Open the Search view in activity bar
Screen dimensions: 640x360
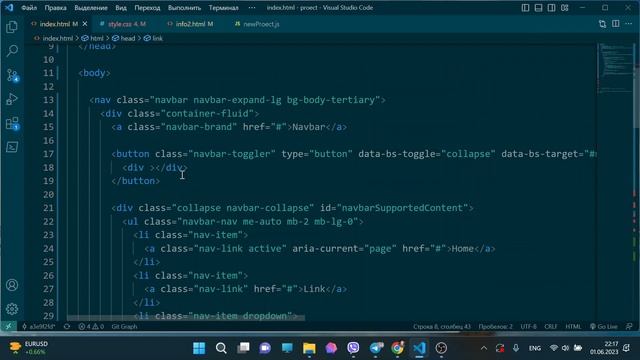12,51
